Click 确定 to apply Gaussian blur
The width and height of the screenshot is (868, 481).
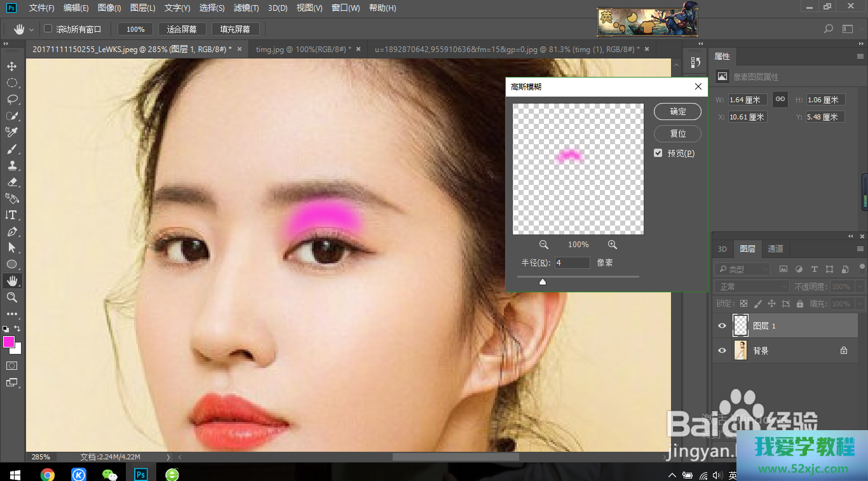[x=677, y=112]
